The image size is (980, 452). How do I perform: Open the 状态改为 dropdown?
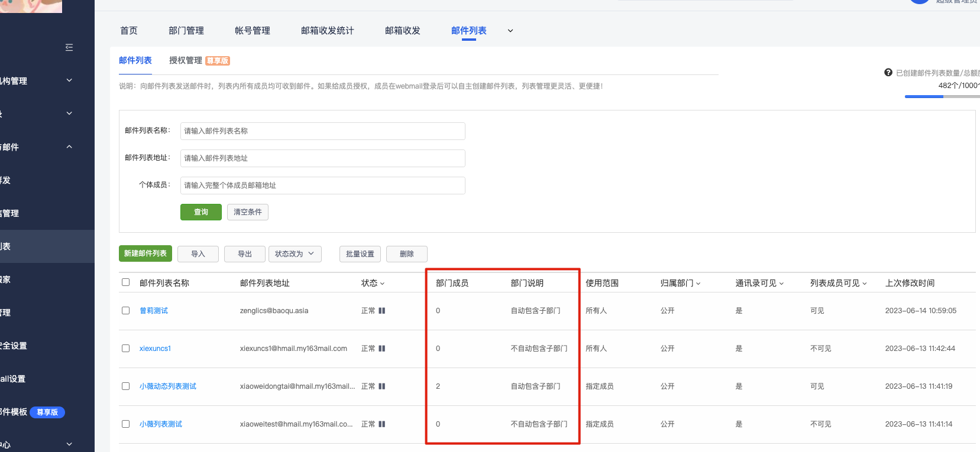295,254
